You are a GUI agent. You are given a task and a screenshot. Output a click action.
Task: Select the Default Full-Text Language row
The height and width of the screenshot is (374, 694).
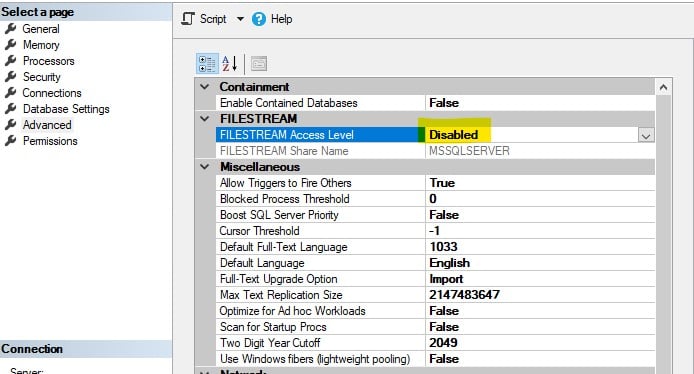(435, 247)
